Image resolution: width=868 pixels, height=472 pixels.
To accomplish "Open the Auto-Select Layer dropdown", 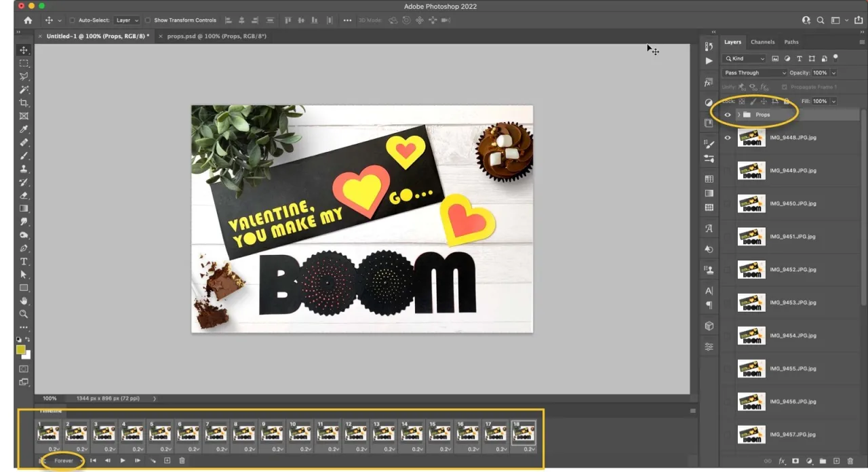I will click(126, 20).
